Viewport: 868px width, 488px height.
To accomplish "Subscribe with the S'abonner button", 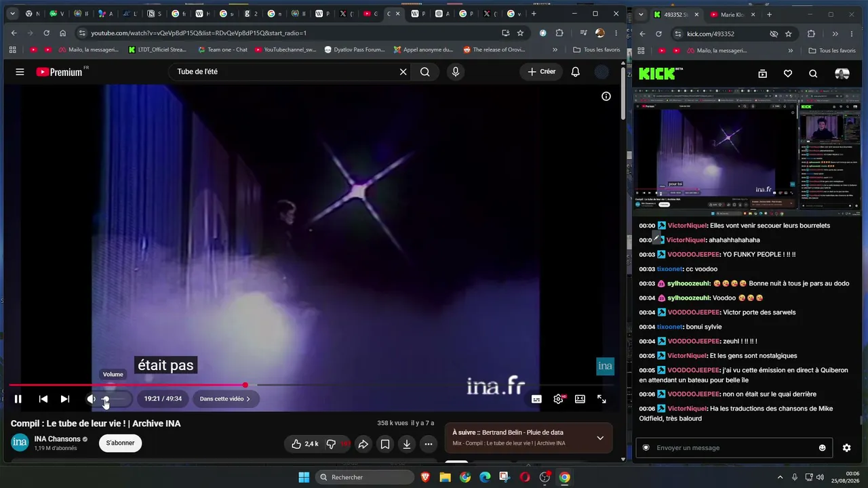I will point(120,443).
